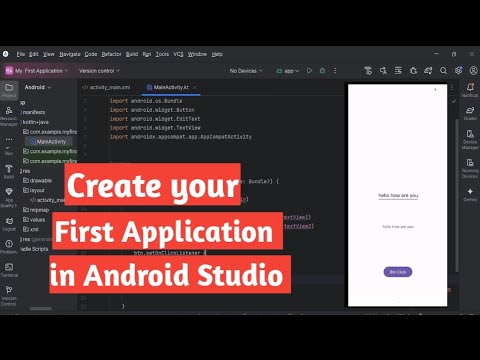
Task: Expand the kotlin+java folder
Action: point(35,122)
